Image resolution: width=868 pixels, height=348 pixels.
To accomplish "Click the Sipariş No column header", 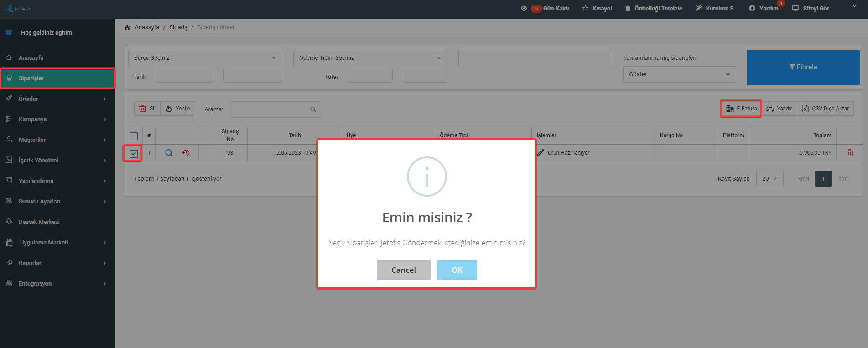I will click(x=230, y=135).
